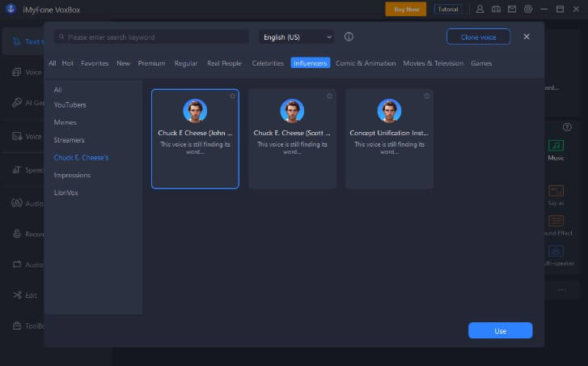This screenshot has width=588, height=366.
Task: Click the Use button
Action: [501, 330]
